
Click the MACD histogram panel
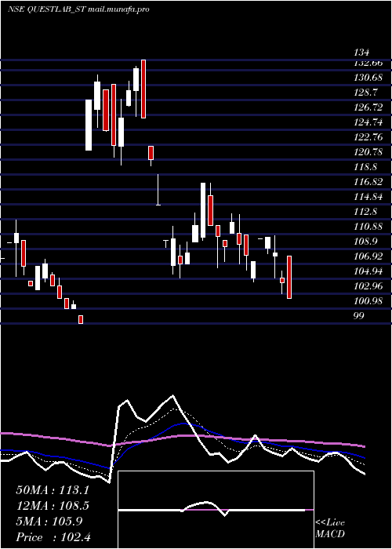216,510
